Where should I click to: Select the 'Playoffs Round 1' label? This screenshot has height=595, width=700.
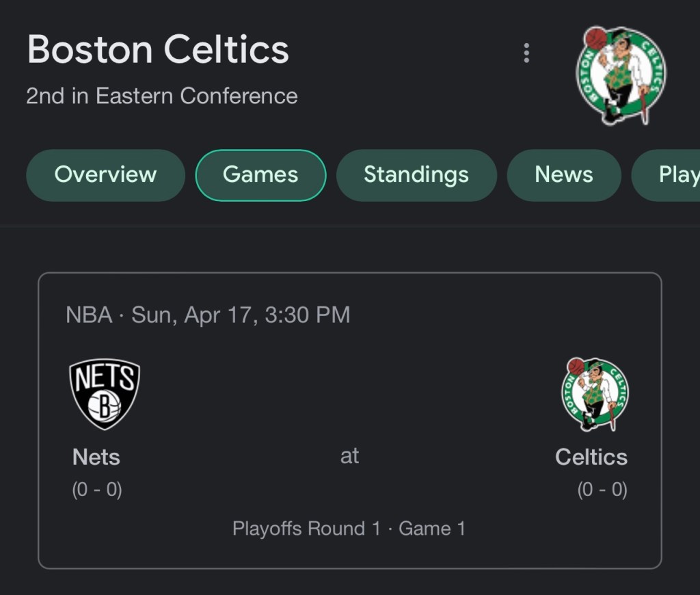point(306,529)
